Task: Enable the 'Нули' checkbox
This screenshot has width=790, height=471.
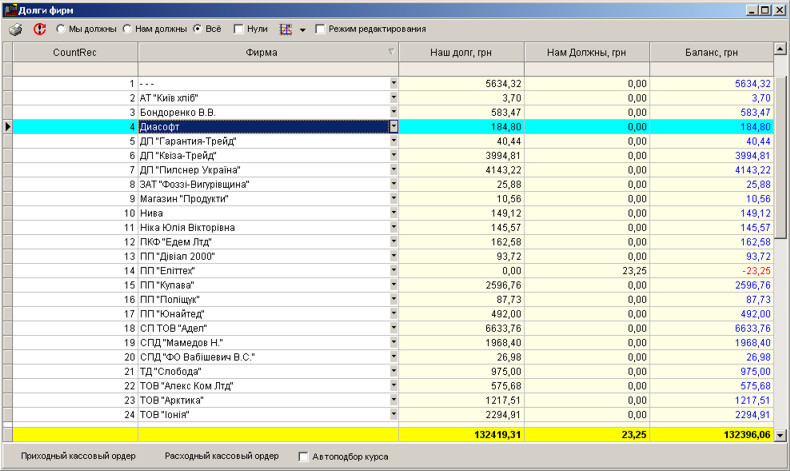Action: point(238,29)
